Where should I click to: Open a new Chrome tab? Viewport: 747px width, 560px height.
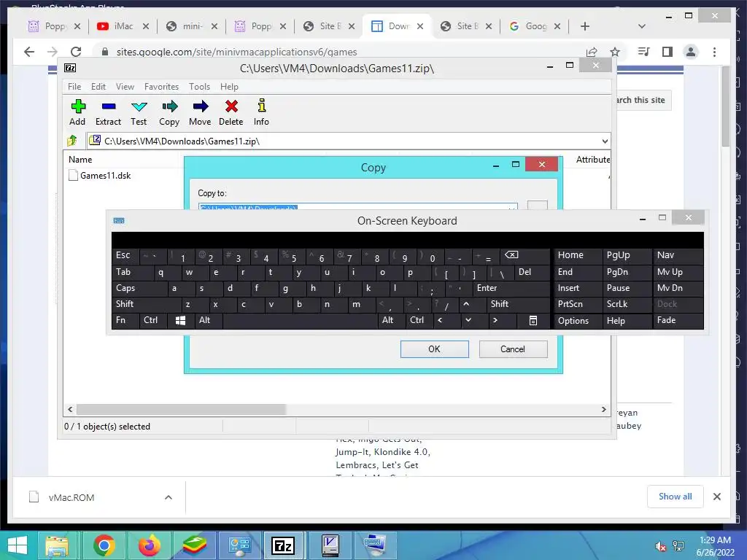[x=585, y=26]
